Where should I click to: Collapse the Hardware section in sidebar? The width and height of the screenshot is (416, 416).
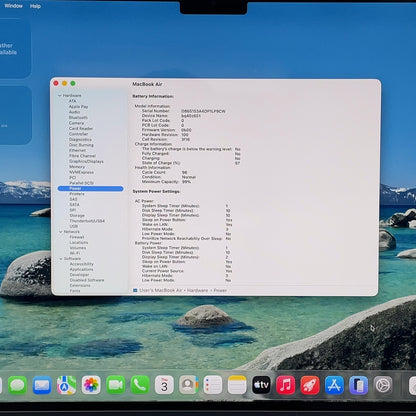pyautogui.click(x=60, y=96)
